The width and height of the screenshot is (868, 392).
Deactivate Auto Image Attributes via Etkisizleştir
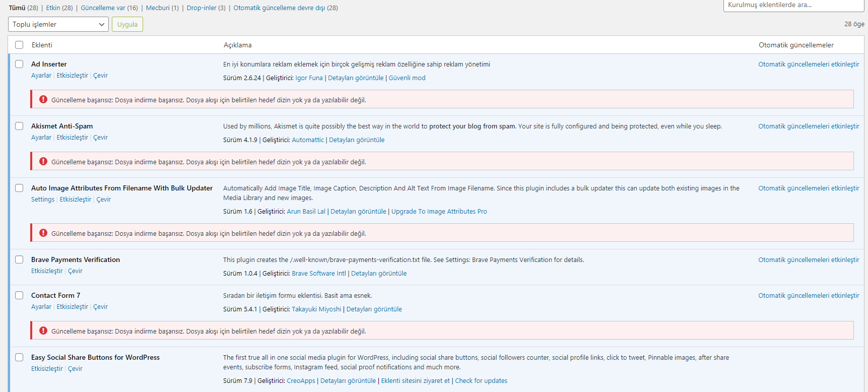(x=76, y=200)
